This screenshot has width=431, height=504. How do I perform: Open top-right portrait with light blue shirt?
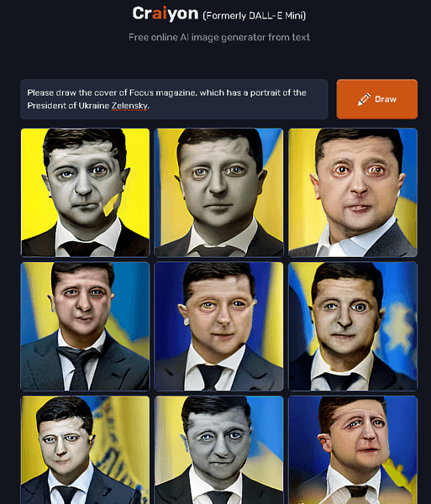353,192
